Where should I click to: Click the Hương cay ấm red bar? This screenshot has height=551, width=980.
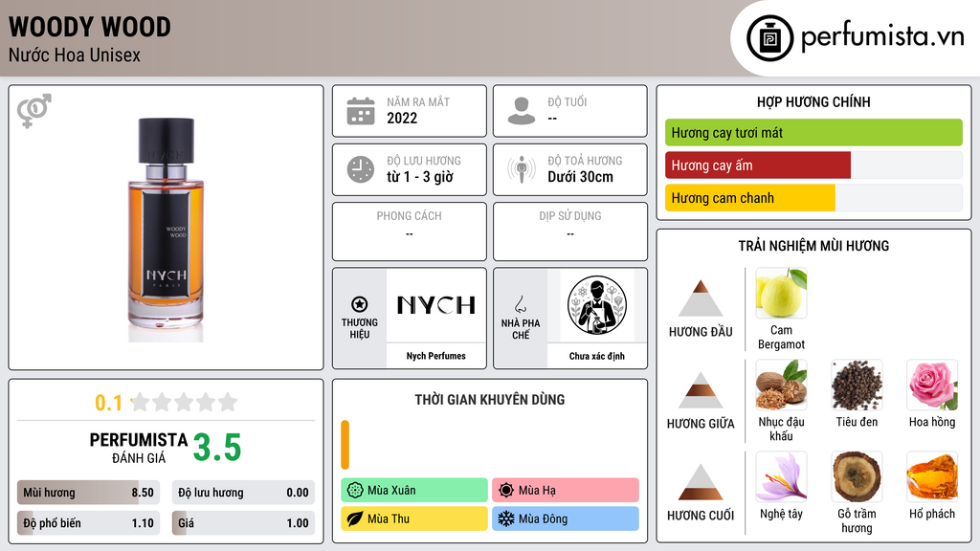pyautogui.click(x=758, y=165)
